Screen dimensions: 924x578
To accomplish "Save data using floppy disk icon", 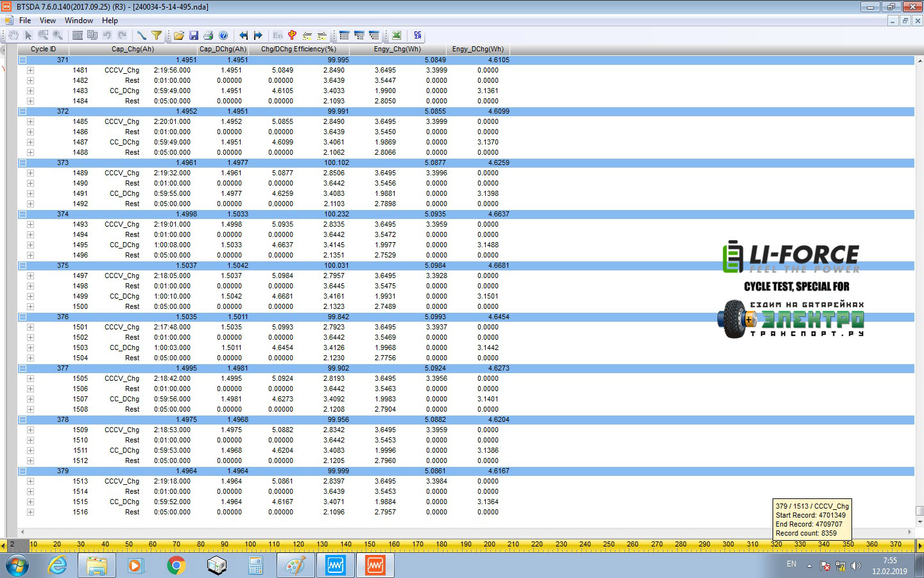I will coord(193,35).
